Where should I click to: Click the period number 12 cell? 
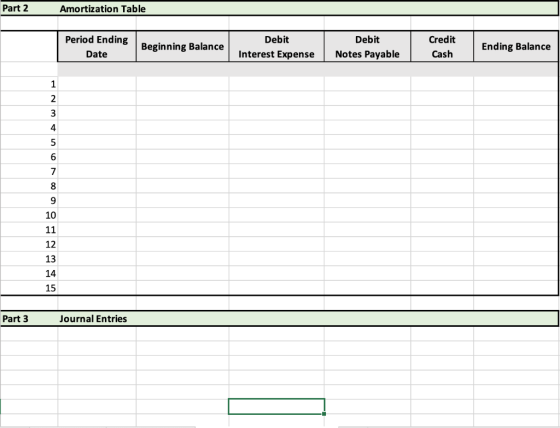point(29,244)
